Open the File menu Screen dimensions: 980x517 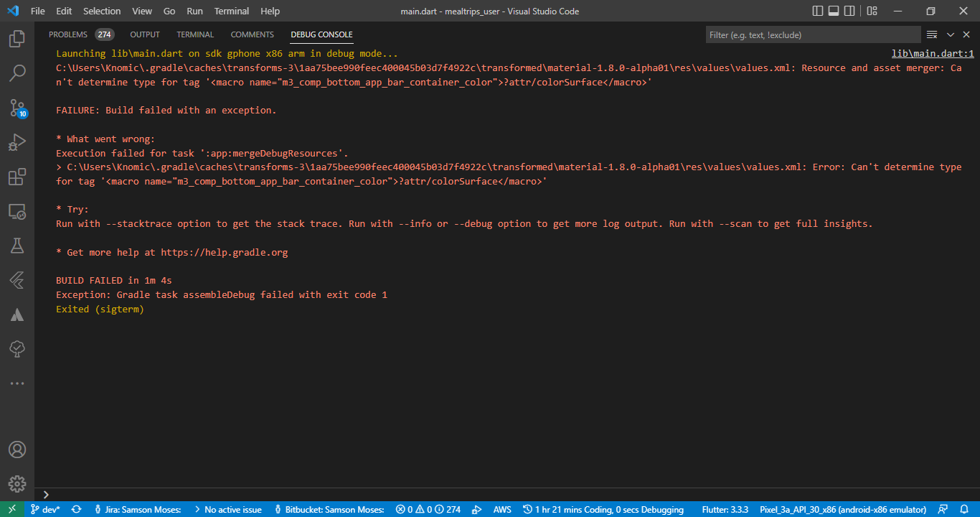point(38,11)
